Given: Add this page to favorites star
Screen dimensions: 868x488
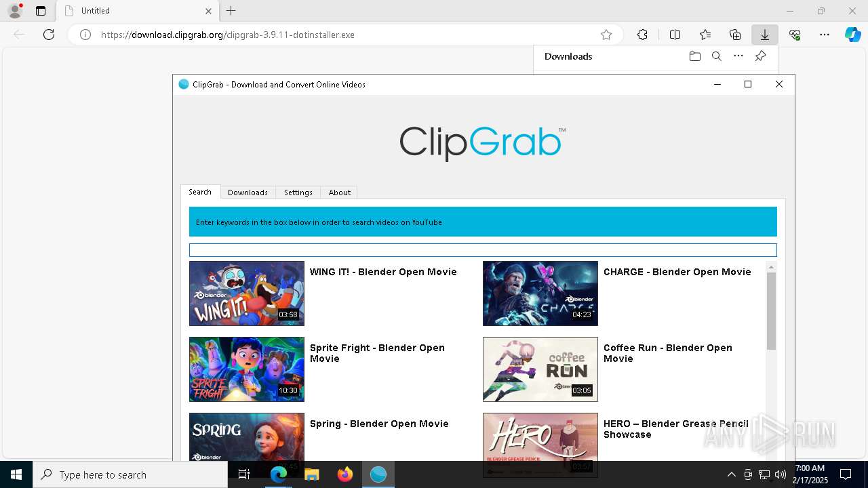Looking at the screenshot, I should (x=606, y=35).
